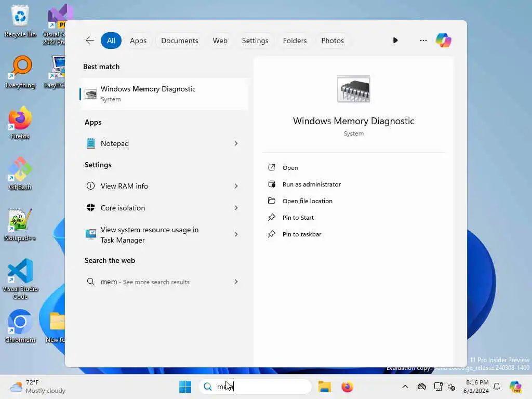Viewport: 532px width, 399px height.
Task: Click the magnifier icon beside mem web result
Action: click(90, 282)
